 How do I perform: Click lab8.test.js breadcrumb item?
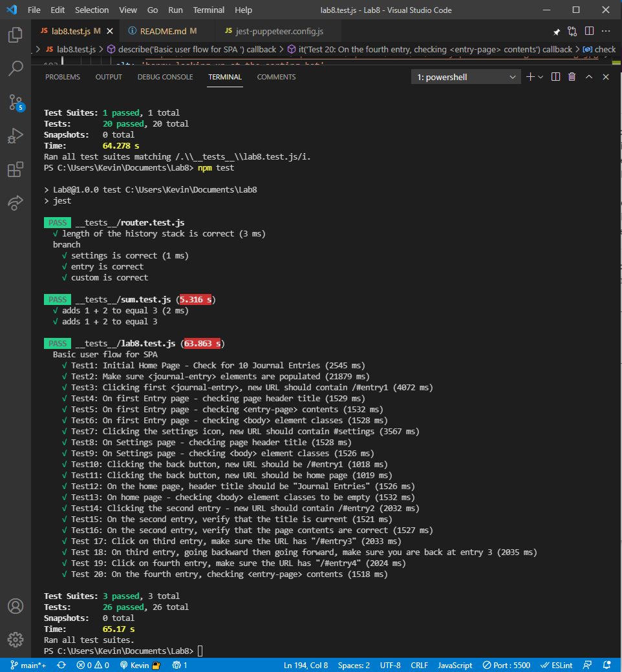[70, 49]
